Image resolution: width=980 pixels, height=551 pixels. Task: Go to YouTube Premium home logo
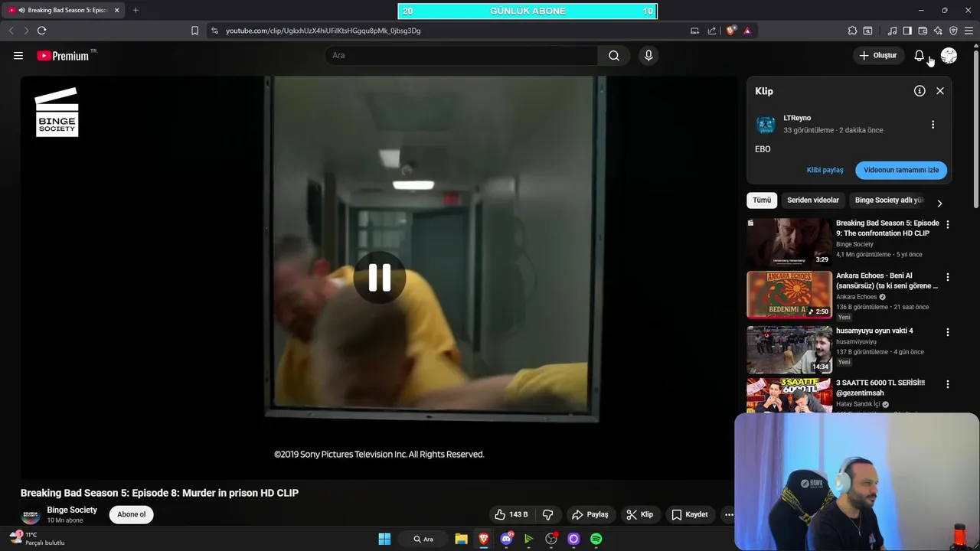pos(63,56)
